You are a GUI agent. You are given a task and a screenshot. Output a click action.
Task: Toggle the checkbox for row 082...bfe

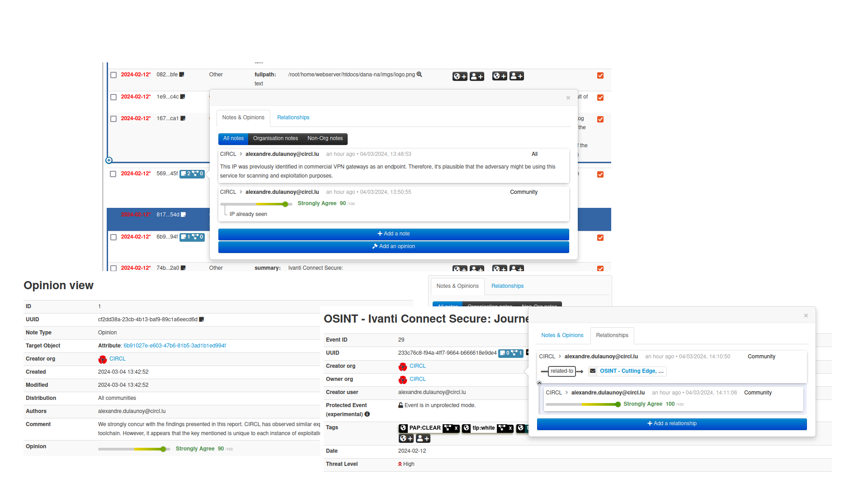114,75
